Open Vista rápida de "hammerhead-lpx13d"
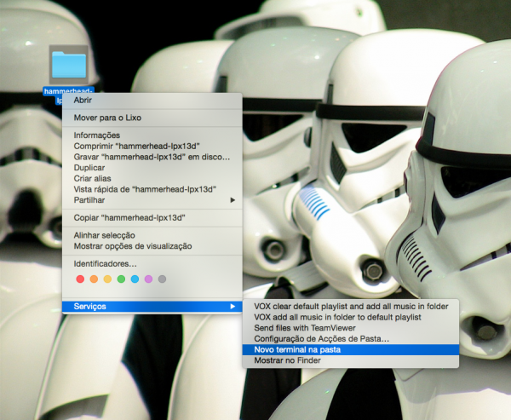 click(152, 189)
